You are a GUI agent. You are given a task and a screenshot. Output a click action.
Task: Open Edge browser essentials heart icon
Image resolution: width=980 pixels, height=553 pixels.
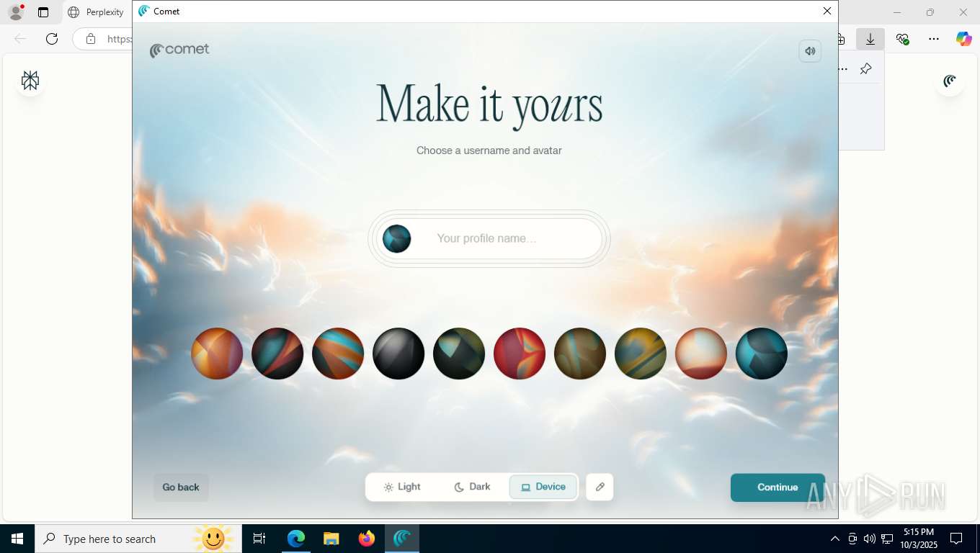[x=902, y=39]
